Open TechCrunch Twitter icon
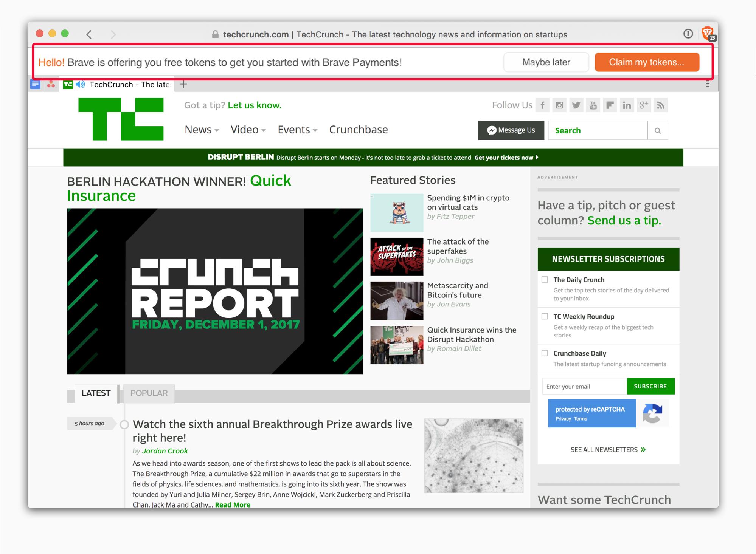756x554 pixels. click(x=576, y=105)
